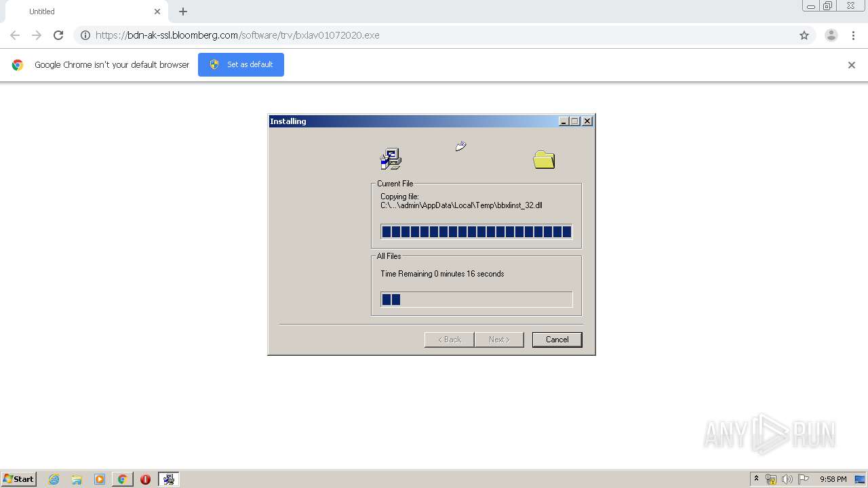Maximize the Installing dialog
The image size is (868, 488).
pyautogui.click(x=575, y=121)
